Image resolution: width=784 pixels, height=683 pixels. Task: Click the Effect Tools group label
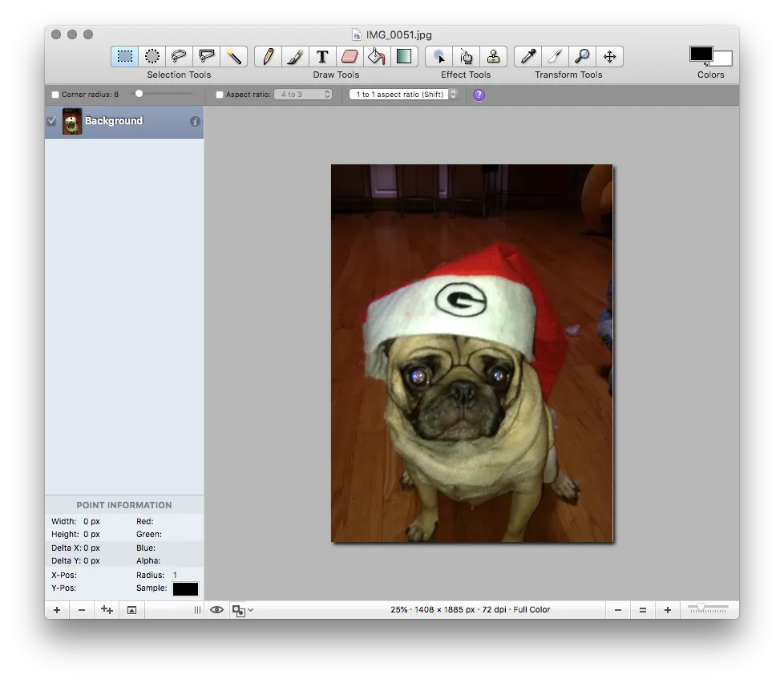466,75
